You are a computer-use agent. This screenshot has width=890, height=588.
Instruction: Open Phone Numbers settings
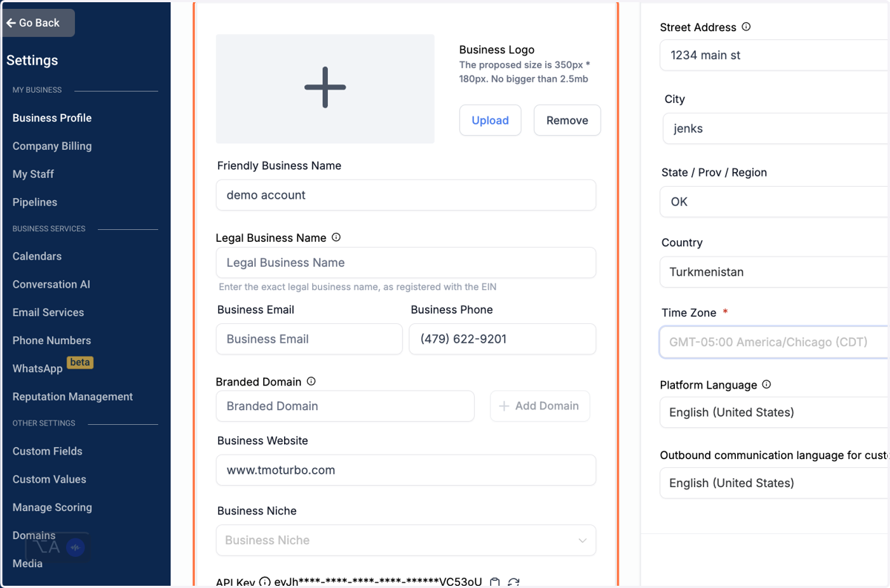coord(52,341)
